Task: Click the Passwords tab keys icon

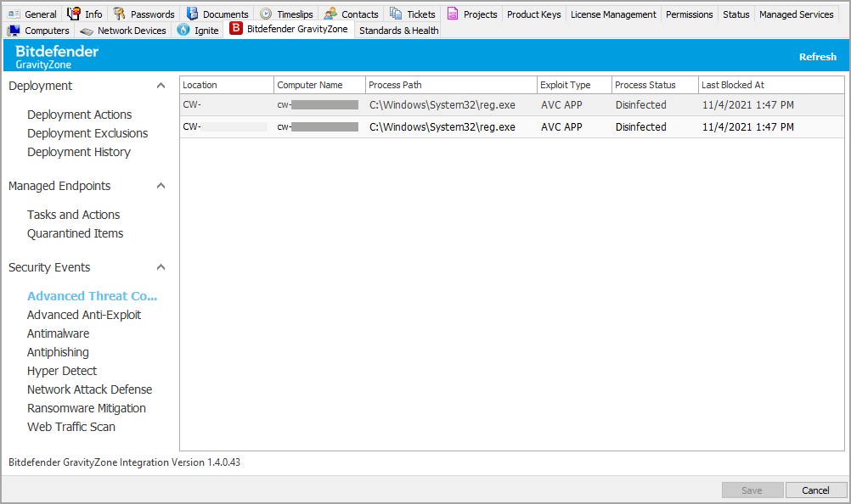Action: point(120,14)
